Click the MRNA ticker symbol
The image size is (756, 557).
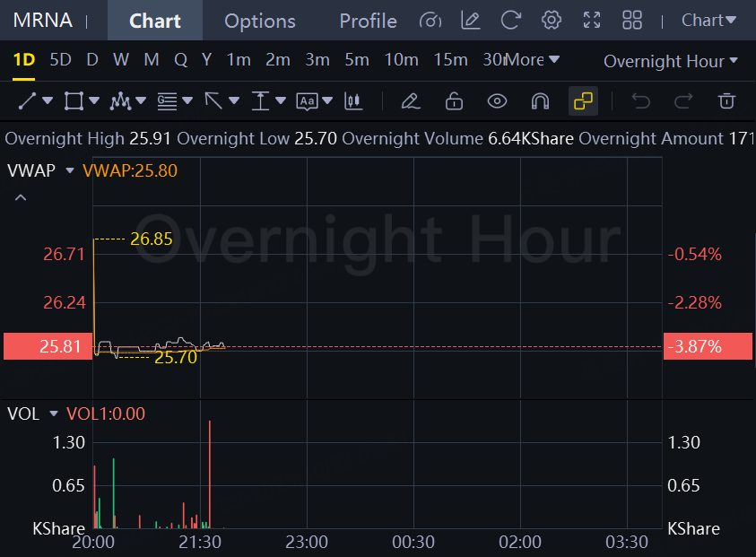click(42, 21)
